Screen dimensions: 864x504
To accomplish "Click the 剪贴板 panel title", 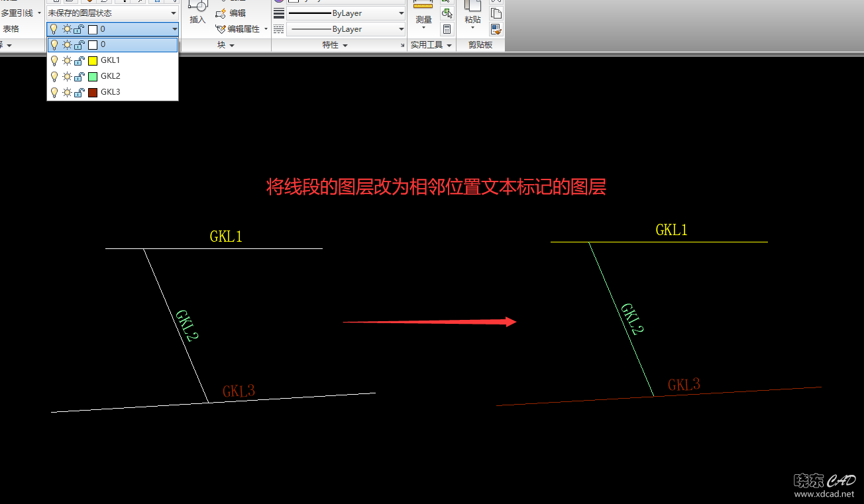I will 480,45.
